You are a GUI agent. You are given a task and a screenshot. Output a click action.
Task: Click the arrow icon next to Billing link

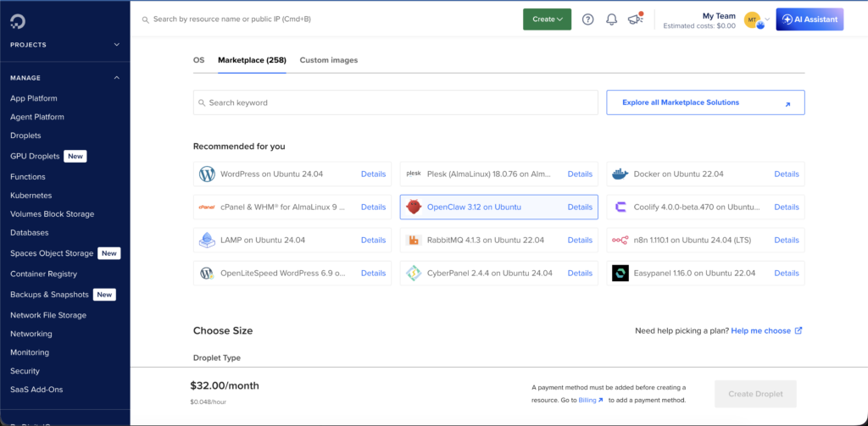[x=601, y=400]
